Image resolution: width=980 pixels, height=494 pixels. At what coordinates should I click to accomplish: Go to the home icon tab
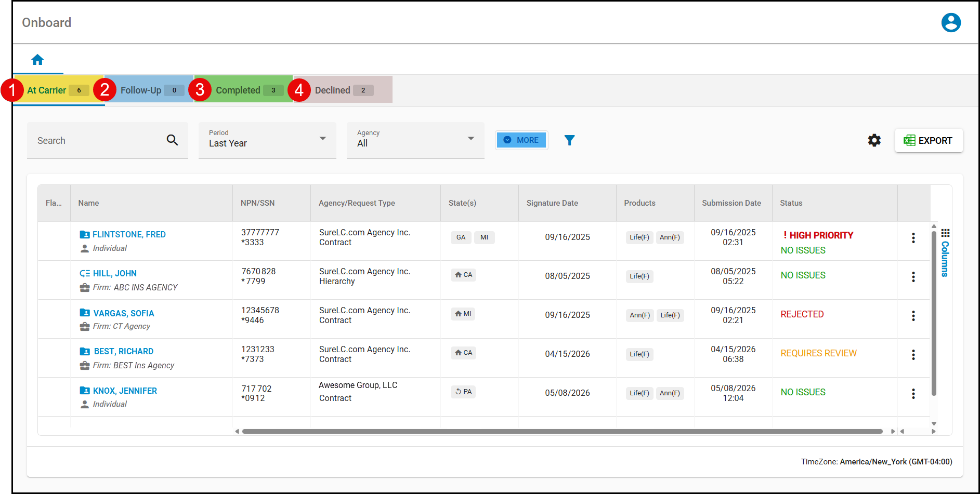(37, 60)
